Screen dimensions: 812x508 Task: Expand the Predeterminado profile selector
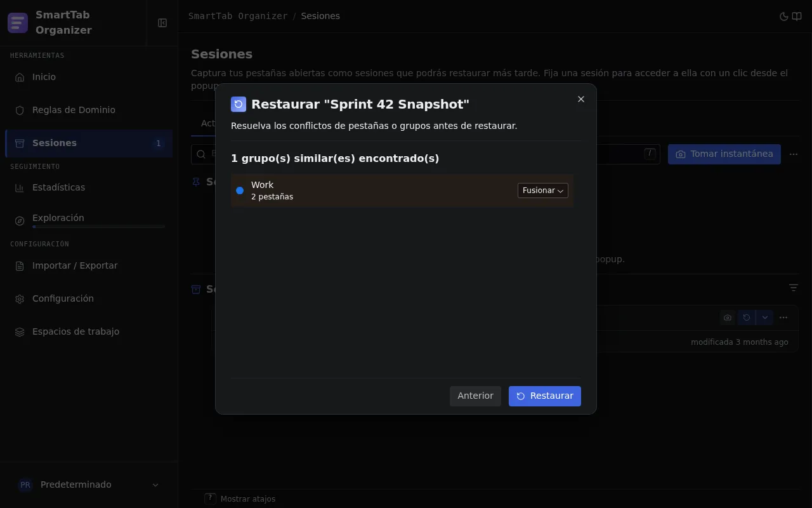tap(89, 485)
